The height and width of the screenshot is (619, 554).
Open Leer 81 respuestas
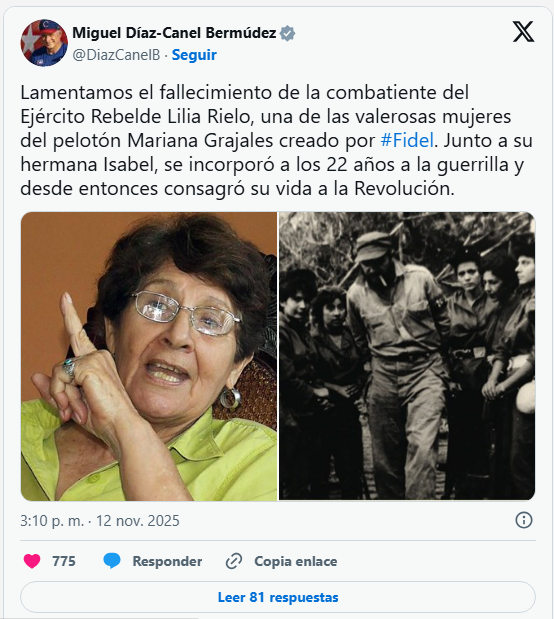(x=278, y=597)
